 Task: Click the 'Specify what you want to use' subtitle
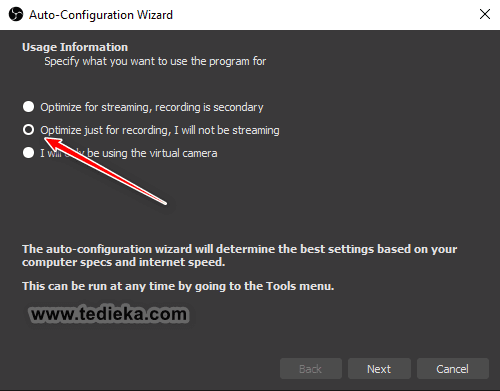coord(155,61)
